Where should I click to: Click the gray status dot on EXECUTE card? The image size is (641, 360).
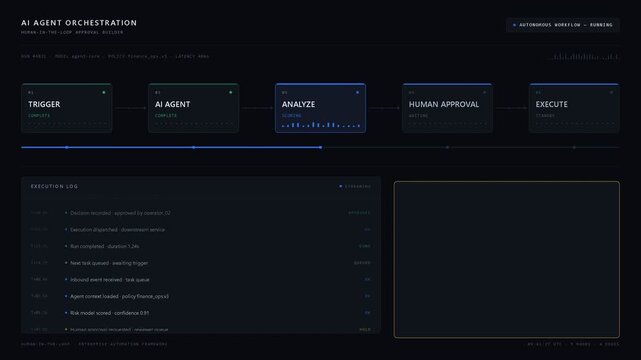click(x=612, y=92)
